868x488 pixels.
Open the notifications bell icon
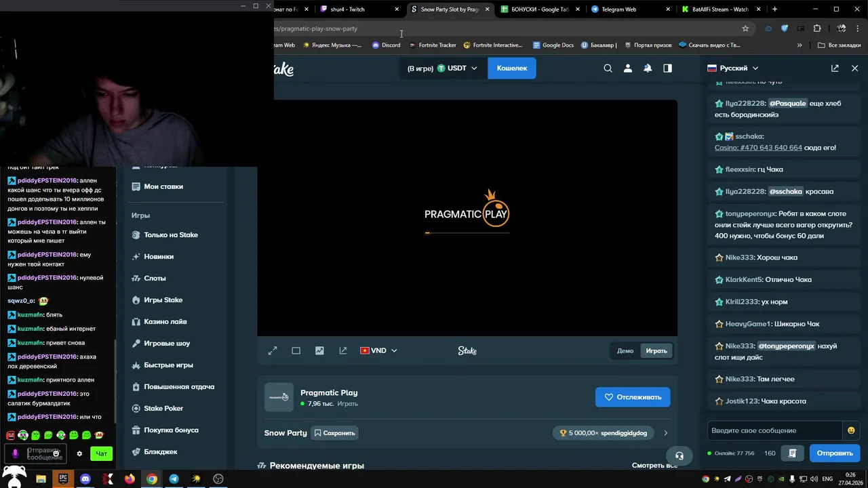(648, 68)
